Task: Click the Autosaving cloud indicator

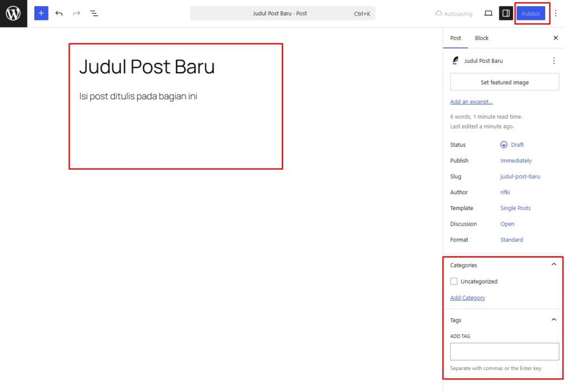Action: (x=454, y=14)
